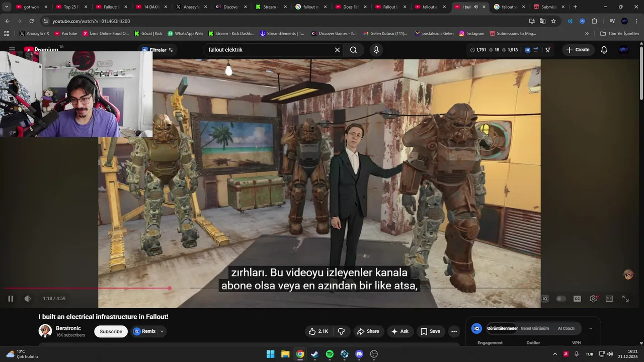
Task: Switch to the Top 25 browser tab
Action: point(70,7)
